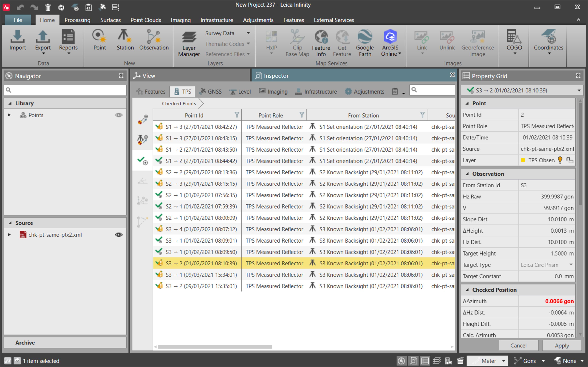Click the Import data icon
Image resolution: width=588 pixels, height=367 pixels.
(18, 40)
